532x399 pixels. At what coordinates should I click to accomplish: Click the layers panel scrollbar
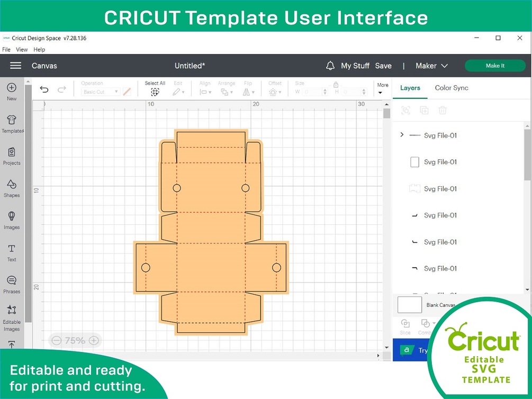(527, 155)
